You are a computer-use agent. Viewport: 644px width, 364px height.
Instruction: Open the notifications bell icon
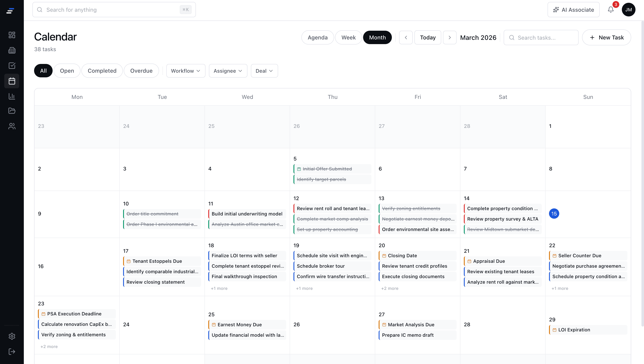pos(611,10)
